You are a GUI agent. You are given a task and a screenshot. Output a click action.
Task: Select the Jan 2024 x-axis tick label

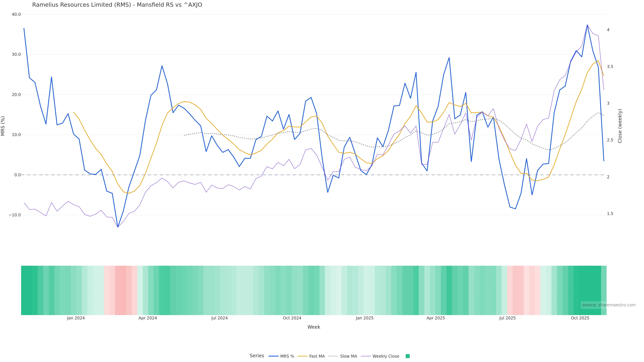76,318
